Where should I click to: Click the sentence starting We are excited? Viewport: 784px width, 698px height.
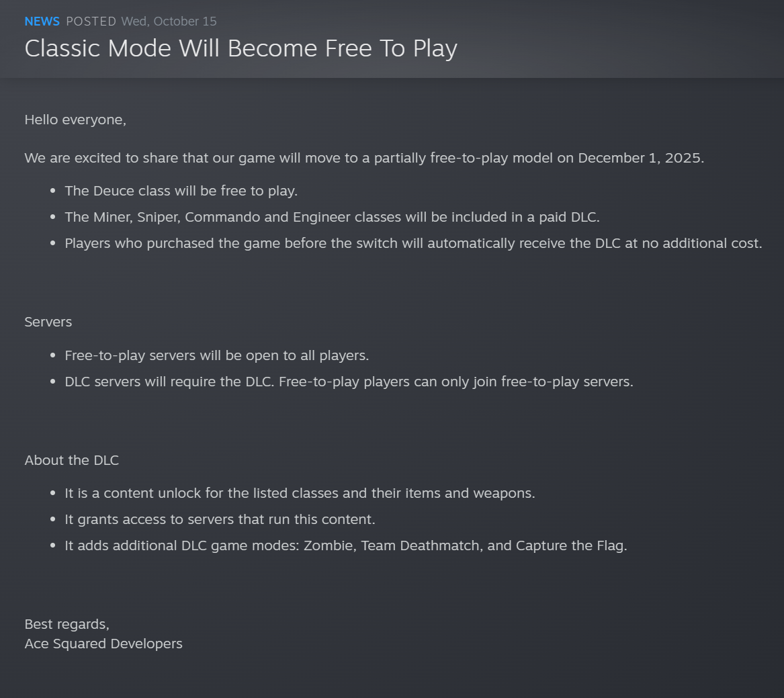pos(269,158)
